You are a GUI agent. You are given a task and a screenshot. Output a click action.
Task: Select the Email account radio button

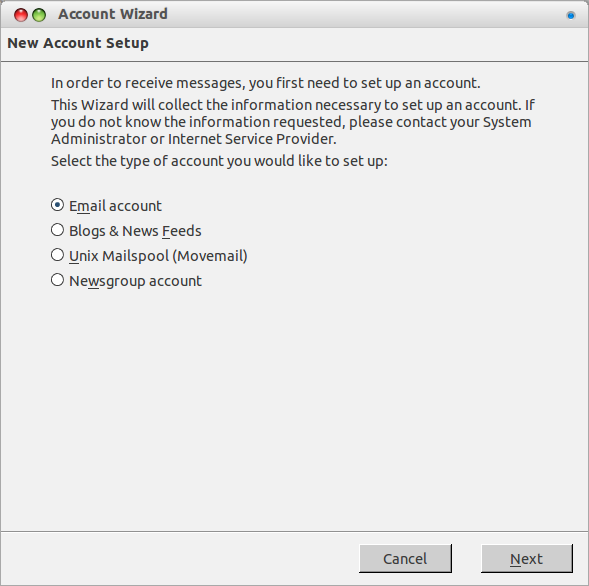coord(57,205)
